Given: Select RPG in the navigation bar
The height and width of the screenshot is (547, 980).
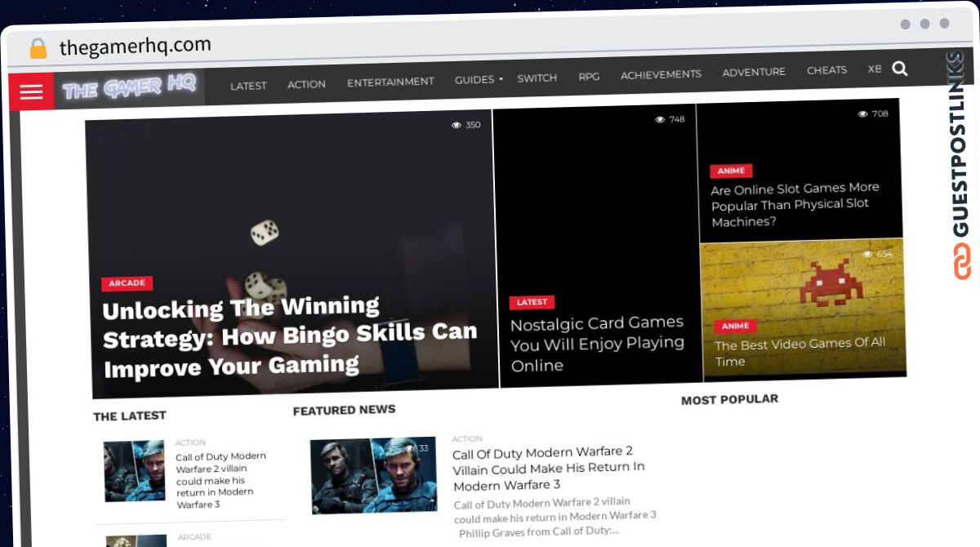Looking at the screenshot, I should tap(589, 76).
